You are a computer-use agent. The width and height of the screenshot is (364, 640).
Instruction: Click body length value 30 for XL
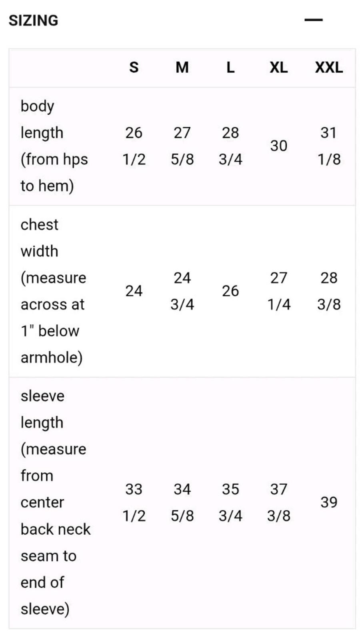pyautogui.click(x=279, y=146)
